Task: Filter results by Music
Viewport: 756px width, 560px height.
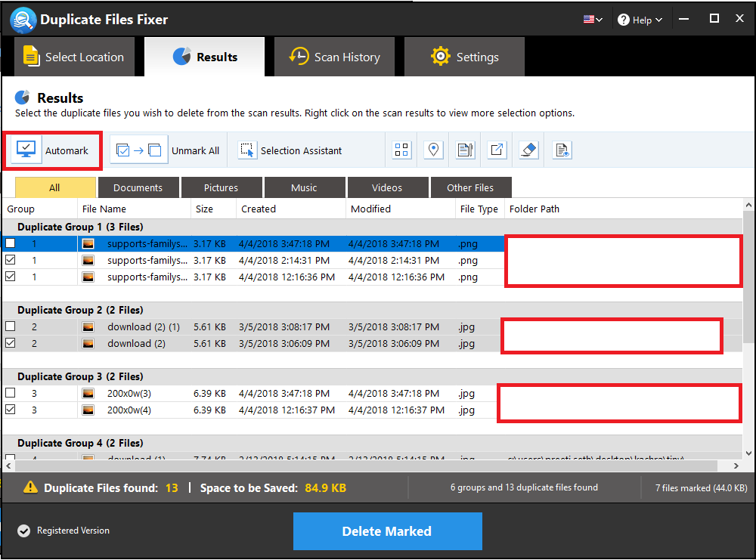Action: 305,187
